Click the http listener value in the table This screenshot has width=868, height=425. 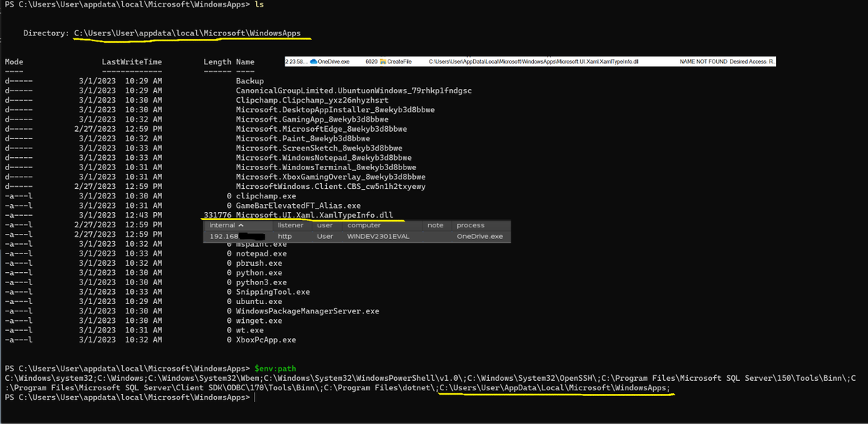click(285, 235)
